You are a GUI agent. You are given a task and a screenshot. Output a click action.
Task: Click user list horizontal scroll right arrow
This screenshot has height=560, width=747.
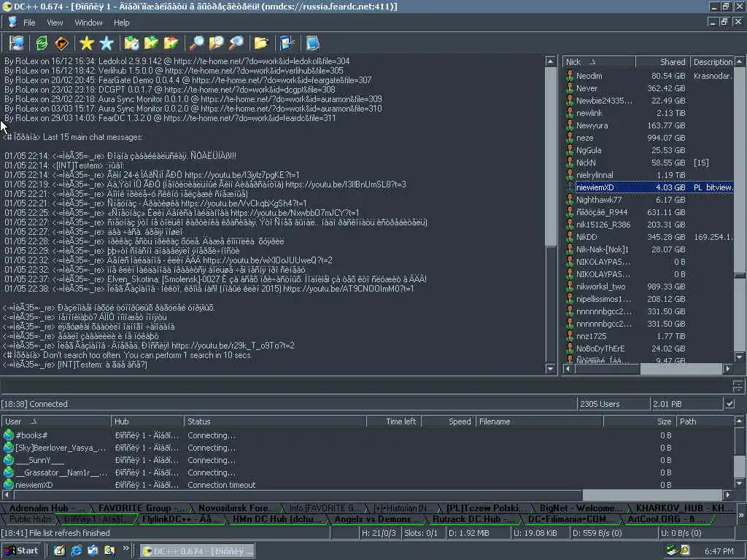pyautogui.click(x=727, y=368)
